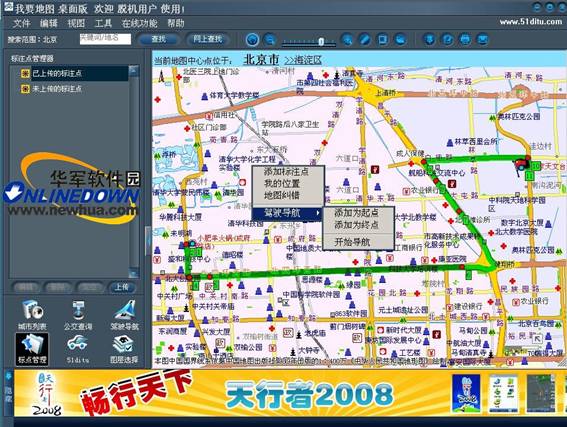Expand 驾驶导航 submenu in context menu
The image size is (567, 427).
[x=287, y=213]
